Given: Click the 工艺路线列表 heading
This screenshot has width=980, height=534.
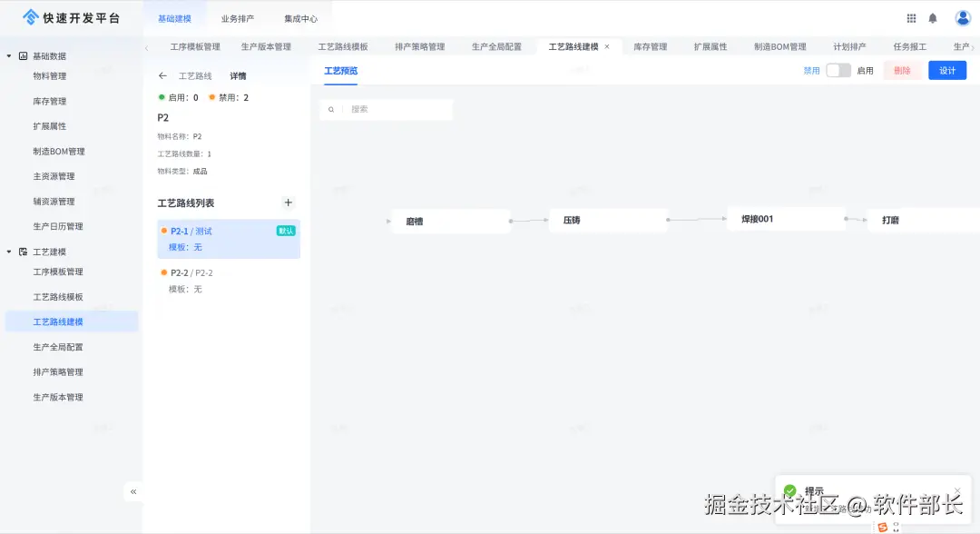Looking at the screenshot, I should click(186, 203).
